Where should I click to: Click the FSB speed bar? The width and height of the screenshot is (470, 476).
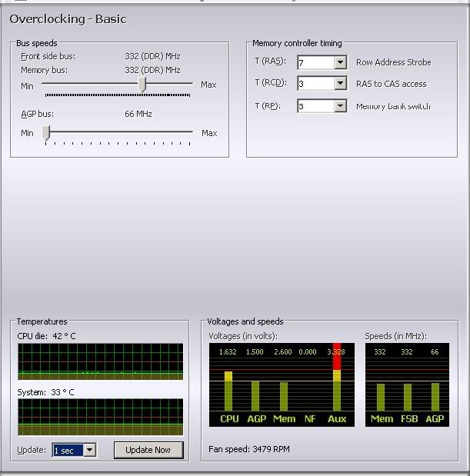pos(408,398)
